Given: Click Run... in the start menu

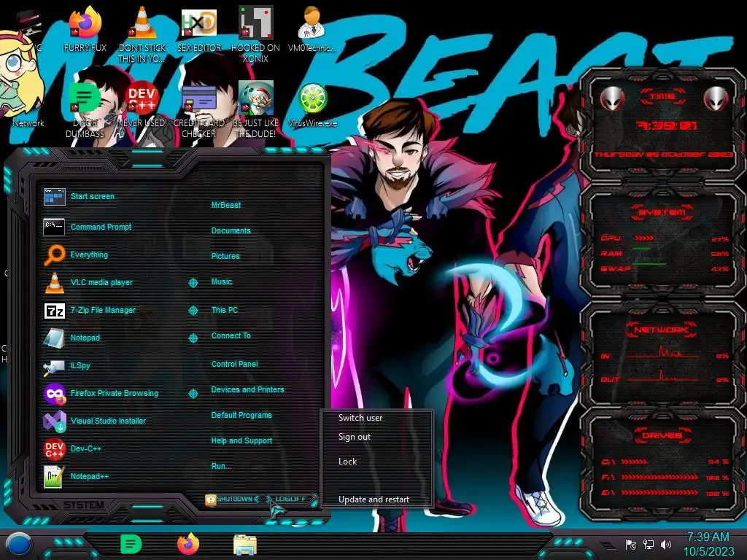Looking at the screenshot, I should 221,466.
